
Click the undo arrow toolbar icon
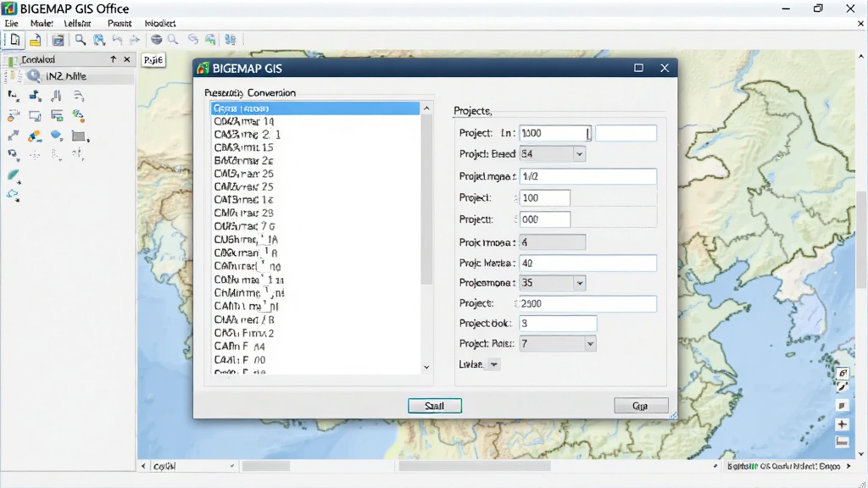(x=117, y=40)
